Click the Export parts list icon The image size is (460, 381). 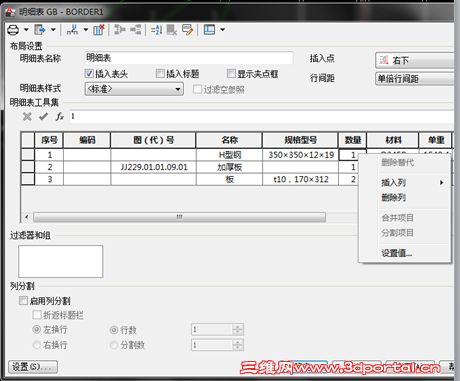40,30
